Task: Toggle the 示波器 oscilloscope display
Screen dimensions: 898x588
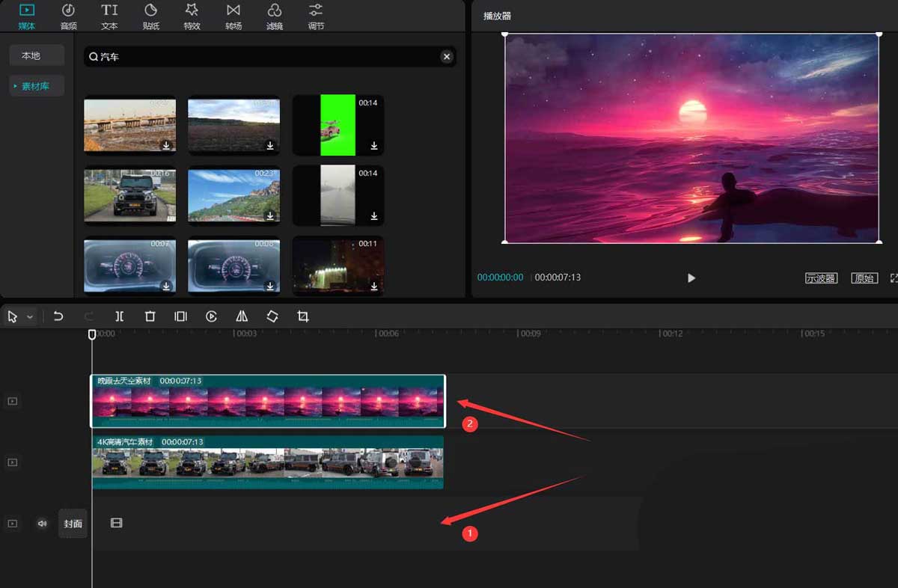Action: (820, 278)
